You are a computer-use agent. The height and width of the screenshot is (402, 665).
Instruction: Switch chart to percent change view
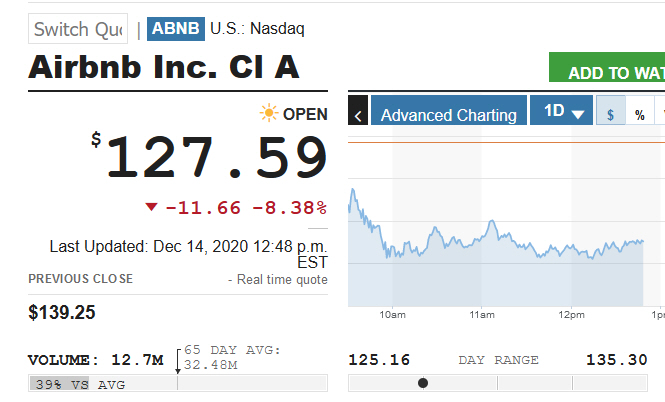click(x=639, y=114)
